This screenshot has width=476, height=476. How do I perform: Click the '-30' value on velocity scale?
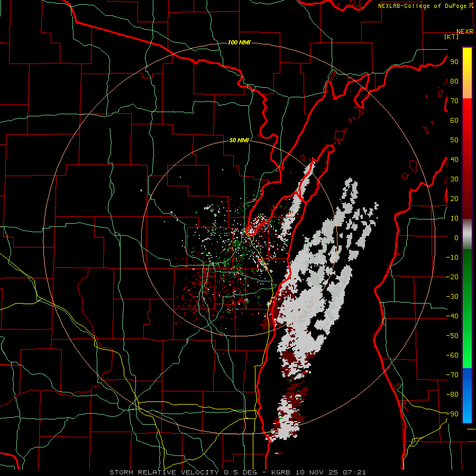coord(452,297)
